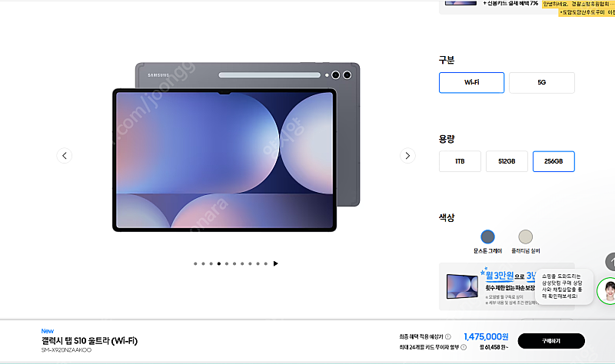Open the 월 3만원 care plan banner
Screen dimensions: 615x364
(x=507, y=286)
